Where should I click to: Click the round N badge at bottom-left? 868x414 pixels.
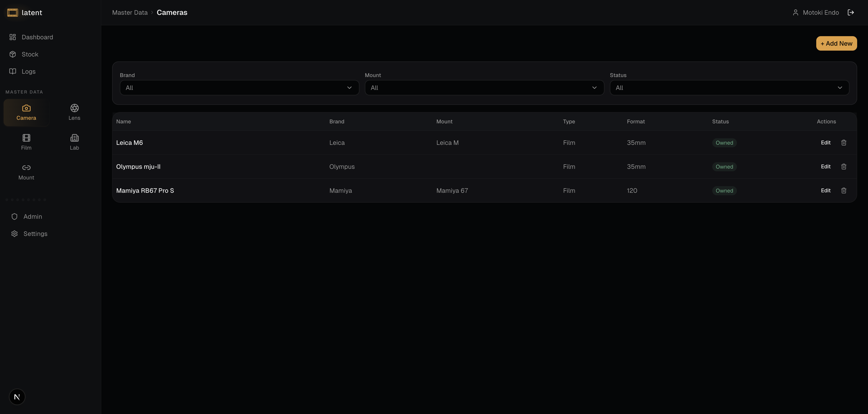(17, 396)
